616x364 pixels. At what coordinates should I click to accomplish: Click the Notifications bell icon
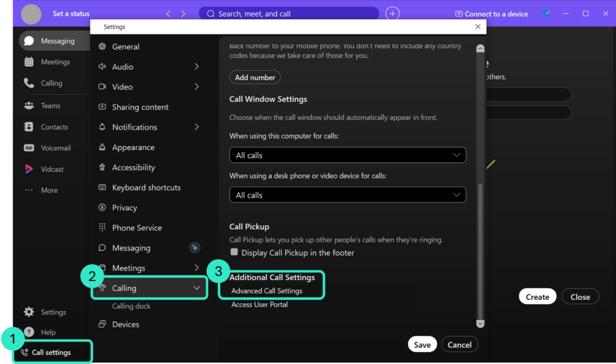[102, 126]
